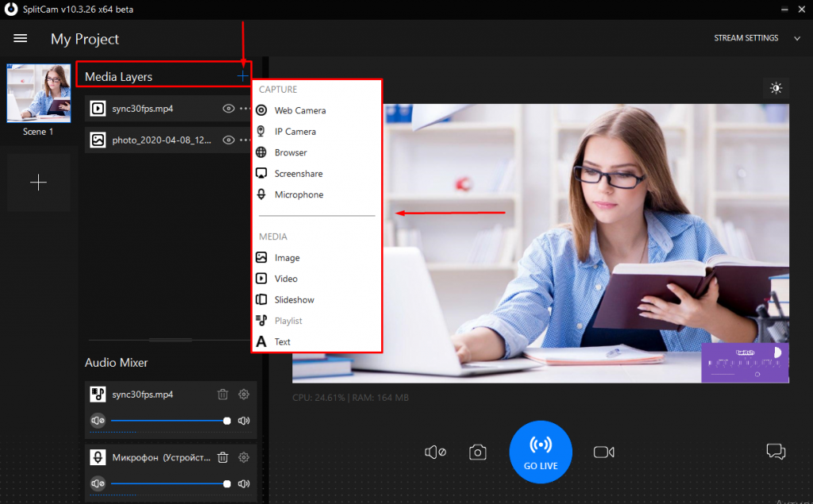The image size is (813, 504).
Task: Take a snapshot with camera icon
Action: [477, 452]
